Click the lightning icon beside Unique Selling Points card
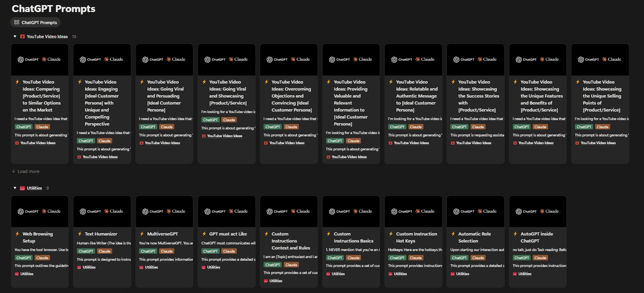 coord(578,82)
